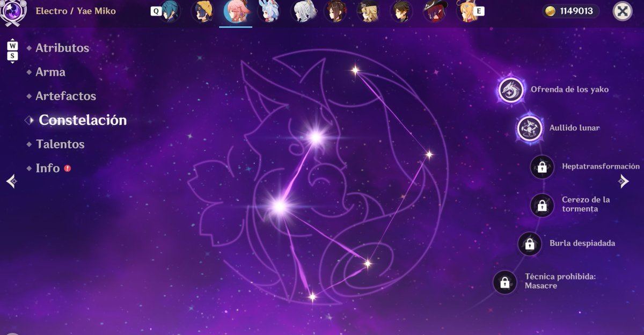
Task: Click the red alert badge beside Info
Action: [x=68, y=168]
